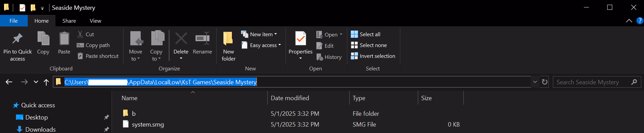Click the Paste clipboard icon
Screen dimensions: 644x133
click(x=64, y=39)
